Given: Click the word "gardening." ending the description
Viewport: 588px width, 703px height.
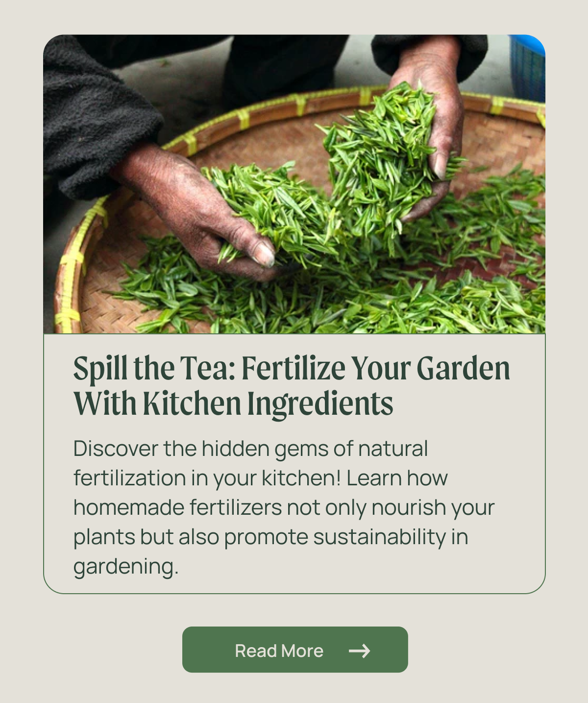Looking at the screenshot, I should [126, 567].
